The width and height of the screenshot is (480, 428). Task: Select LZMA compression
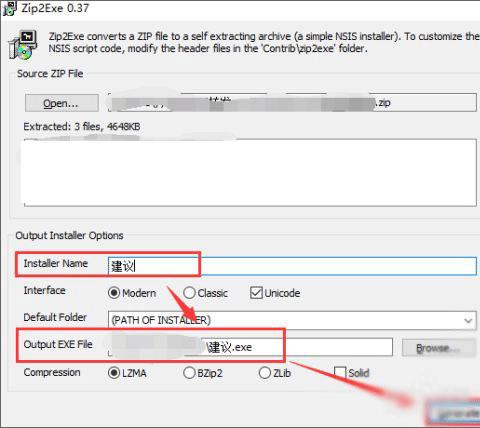click(x=127, y=373)
